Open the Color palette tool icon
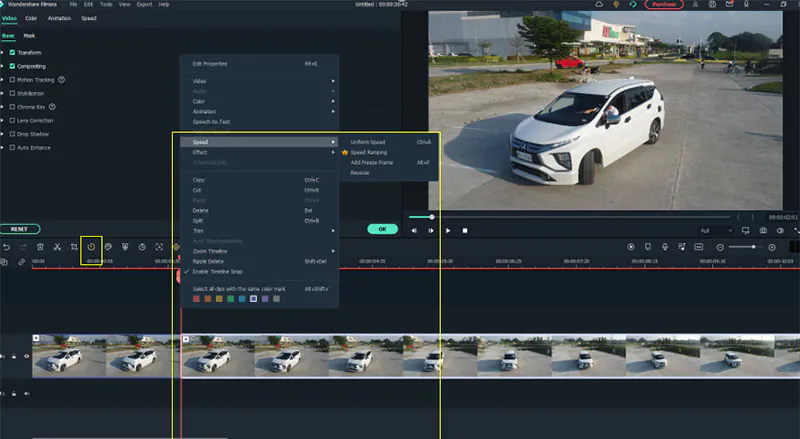This screenshot has height=439, width=800. (108, 247)
